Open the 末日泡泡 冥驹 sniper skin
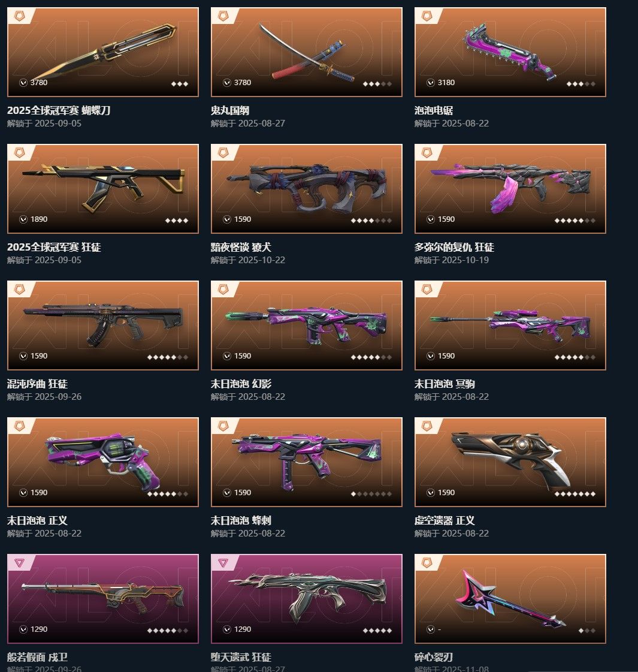 tap(510, 326)
